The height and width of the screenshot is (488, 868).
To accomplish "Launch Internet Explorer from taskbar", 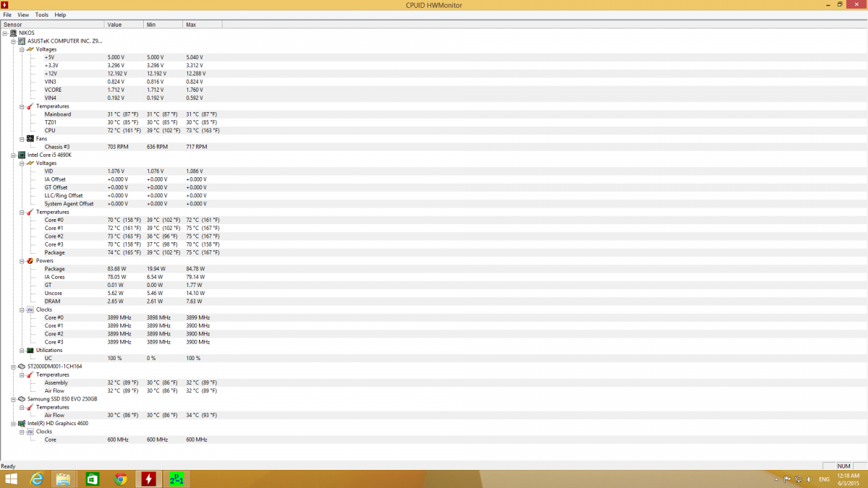I will (36, 479).
